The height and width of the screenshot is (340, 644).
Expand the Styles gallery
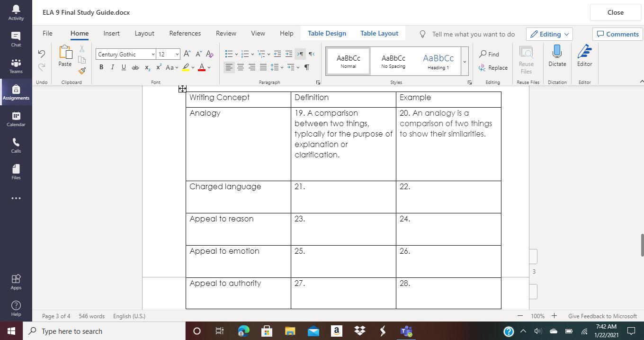tap(464, 62)
